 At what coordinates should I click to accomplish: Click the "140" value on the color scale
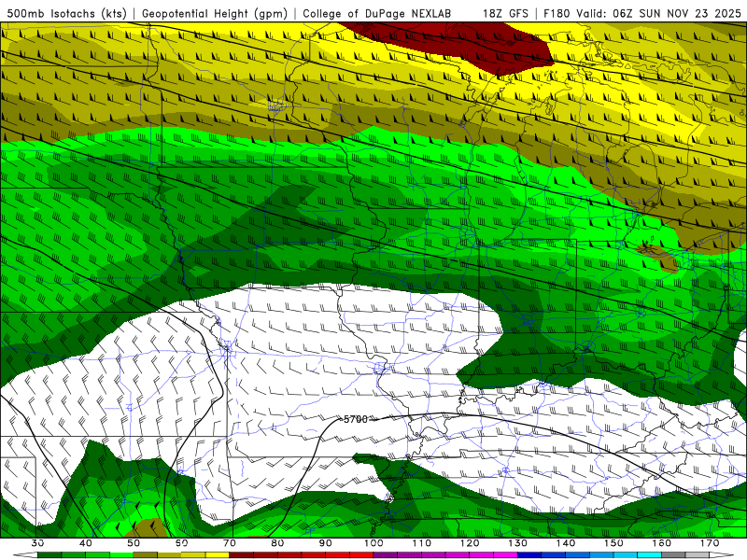tap(566, 543)
